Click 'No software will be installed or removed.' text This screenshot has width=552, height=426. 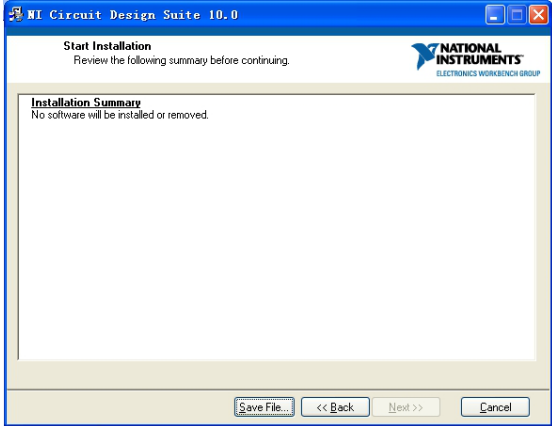point(120,115)
